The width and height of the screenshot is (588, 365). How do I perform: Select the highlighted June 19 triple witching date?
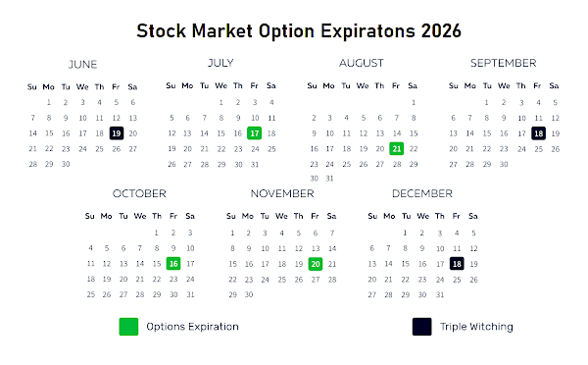(117, 133)
